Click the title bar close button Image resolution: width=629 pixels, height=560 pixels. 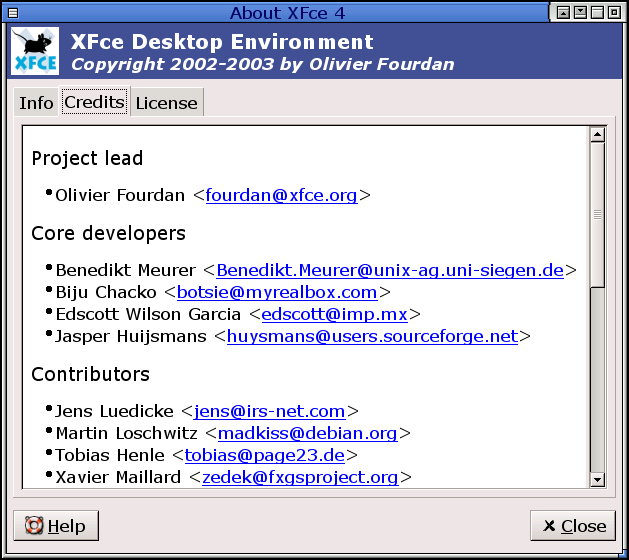pos(614,13)
